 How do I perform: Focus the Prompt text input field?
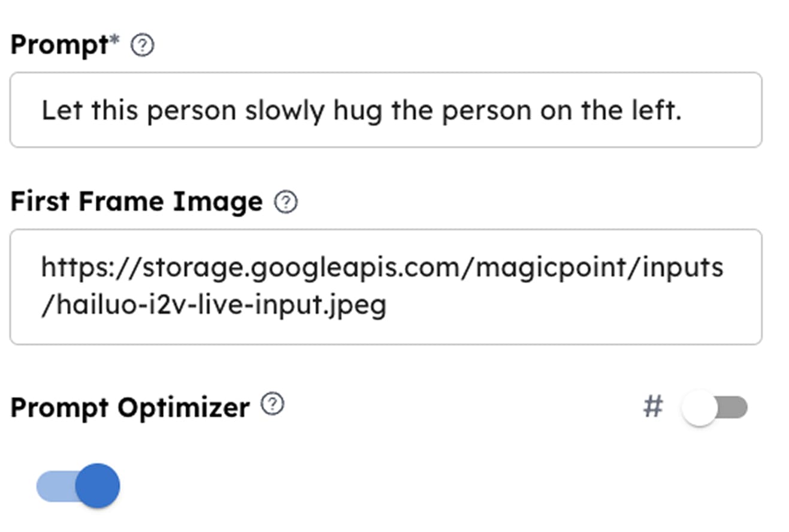point(385,110)
